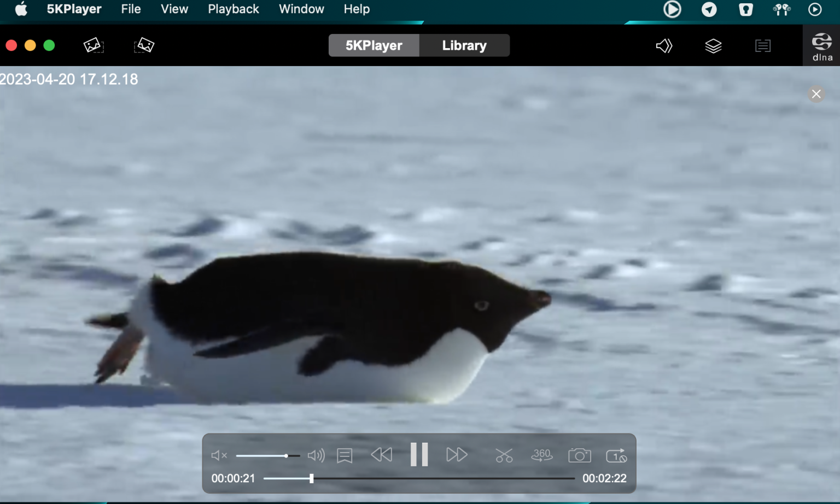Select the 5KPlayer tab
The height and width of the screenshot is (504, 840).
[x=374, y=45]
